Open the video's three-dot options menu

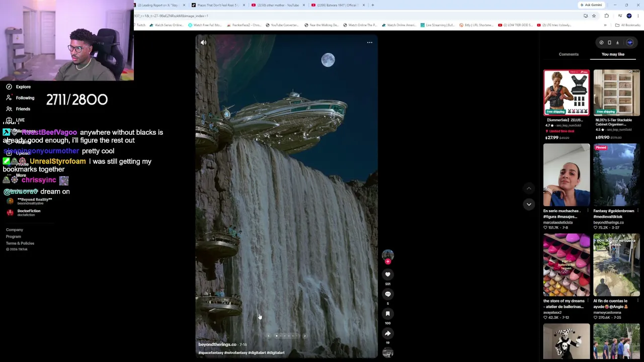coord(370,43)
